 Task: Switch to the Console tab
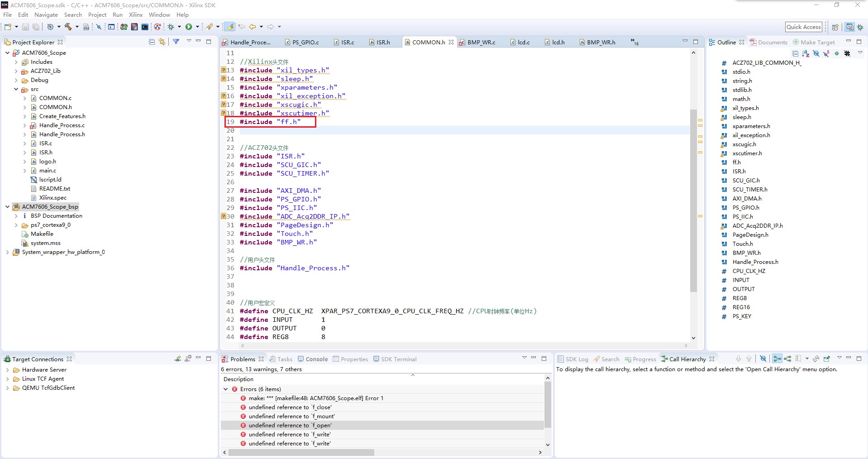click(313, 359)
